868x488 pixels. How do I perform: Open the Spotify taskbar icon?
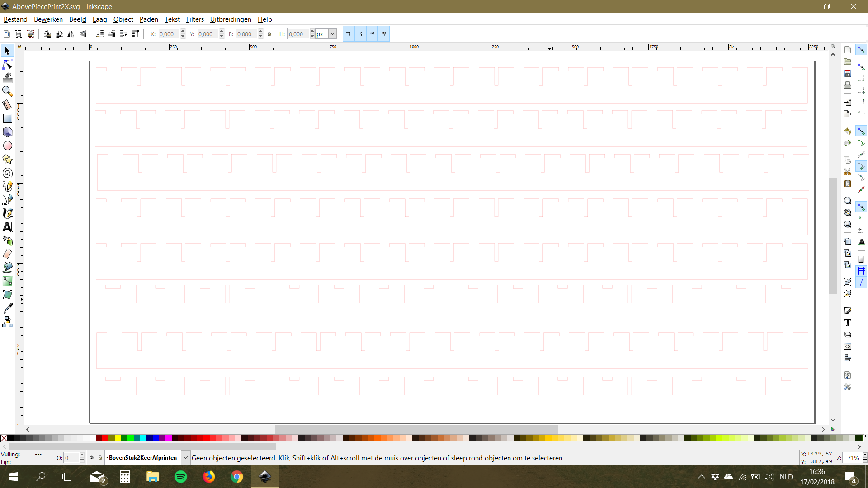(x=180, y=477)
